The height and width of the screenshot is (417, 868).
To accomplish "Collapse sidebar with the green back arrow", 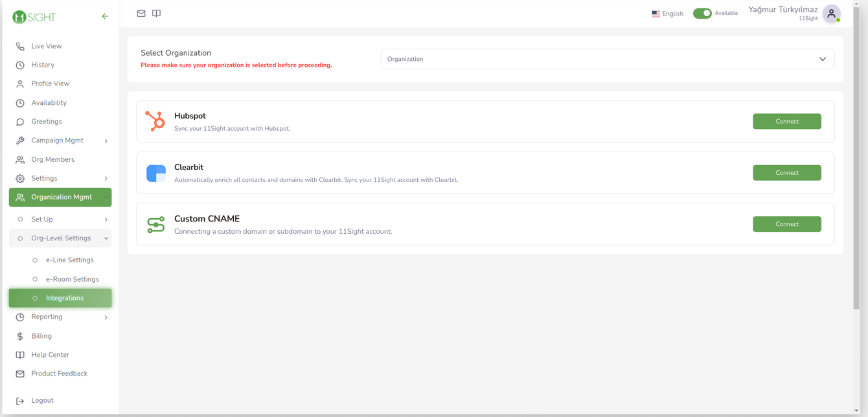I will 105,16.
